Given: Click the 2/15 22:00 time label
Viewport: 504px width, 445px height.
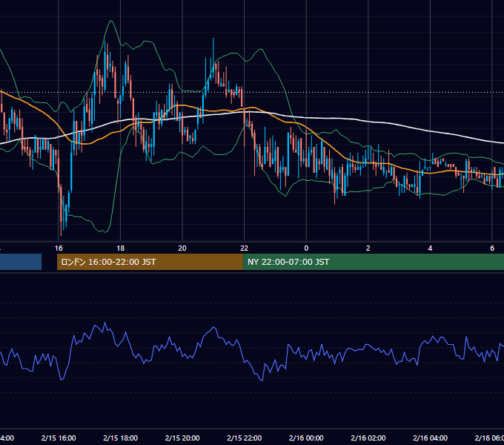Looking at the screenshot, I should (x=245, y=438).
